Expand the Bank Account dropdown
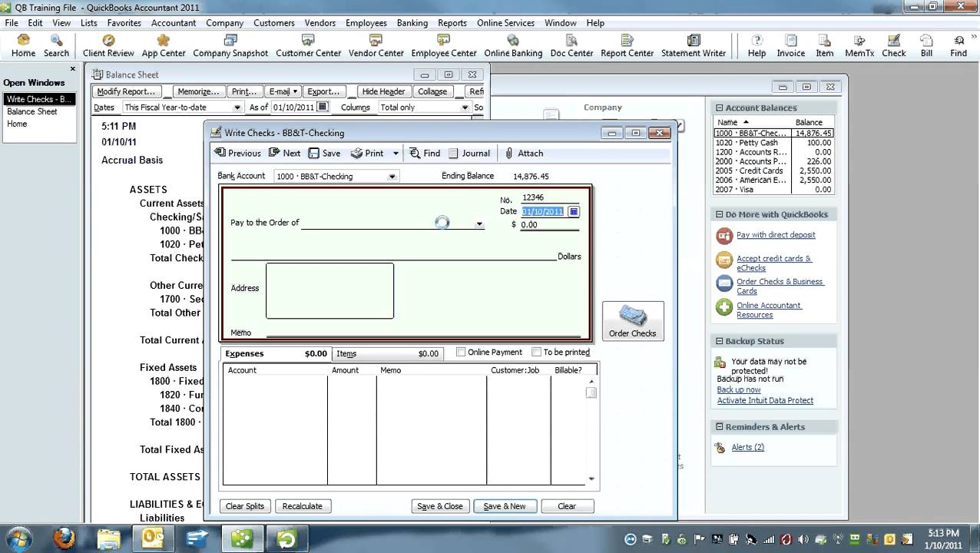Viewport: 980px width, 553px height. 392,177
